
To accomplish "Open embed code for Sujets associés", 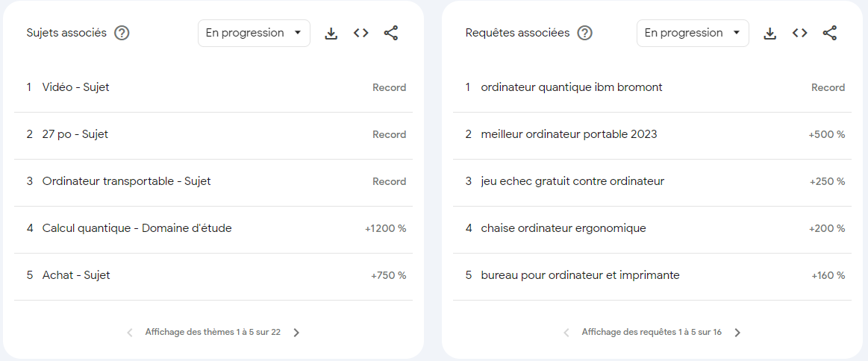I will click(361, 33).
